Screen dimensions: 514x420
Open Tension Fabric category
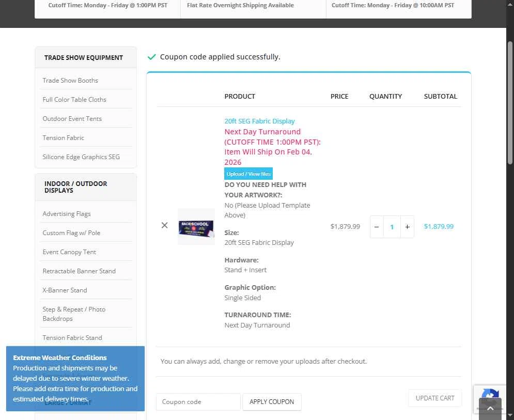tap(63, 138)
